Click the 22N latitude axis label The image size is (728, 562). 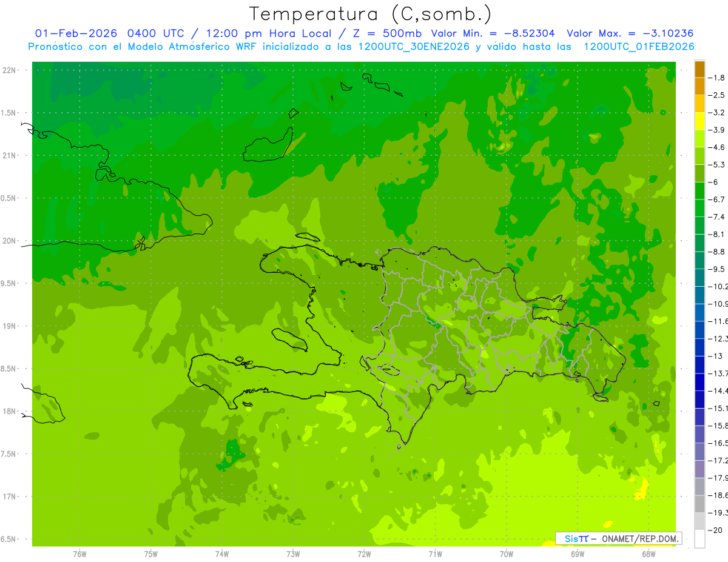click(10, 70)
